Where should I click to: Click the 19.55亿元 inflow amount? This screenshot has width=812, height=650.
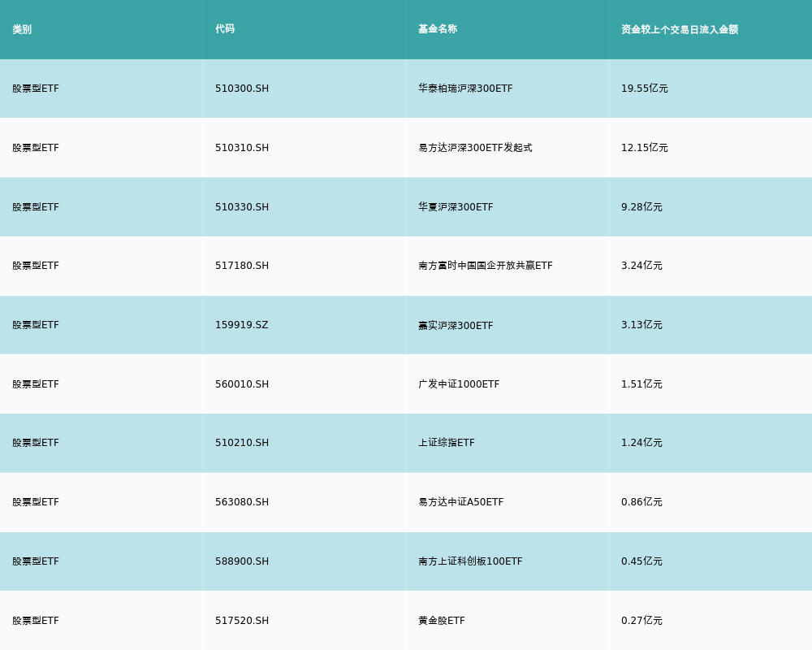click(644, 89)
